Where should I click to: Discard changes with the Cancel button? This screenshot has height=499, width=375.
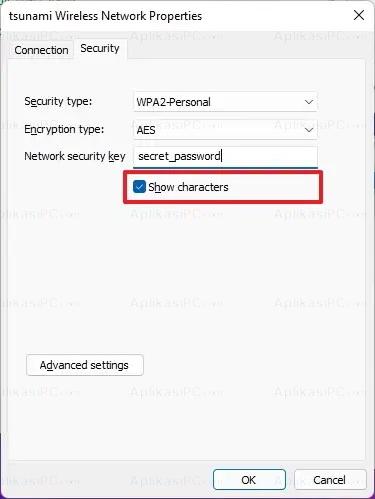tap(330, 480)
